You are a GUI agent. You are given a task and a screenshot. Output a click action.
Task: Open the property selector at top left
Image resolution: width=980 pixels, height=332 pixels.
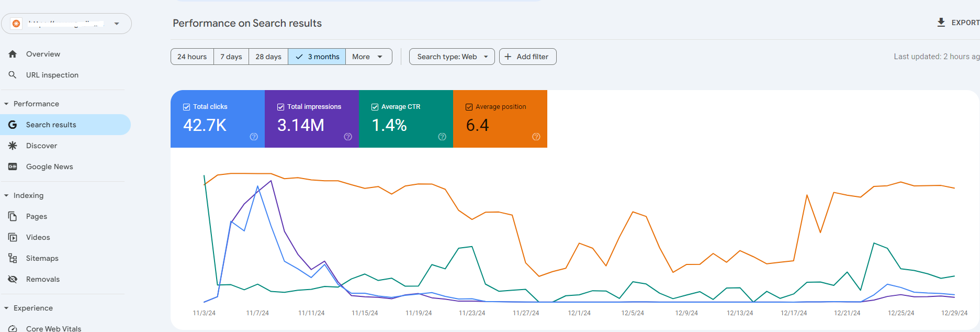click(66, 24)
